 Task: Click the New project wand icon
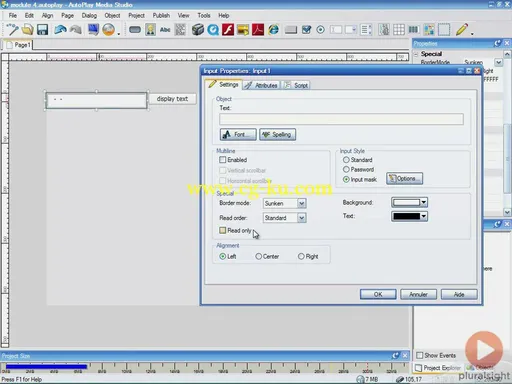coord(12,30)
